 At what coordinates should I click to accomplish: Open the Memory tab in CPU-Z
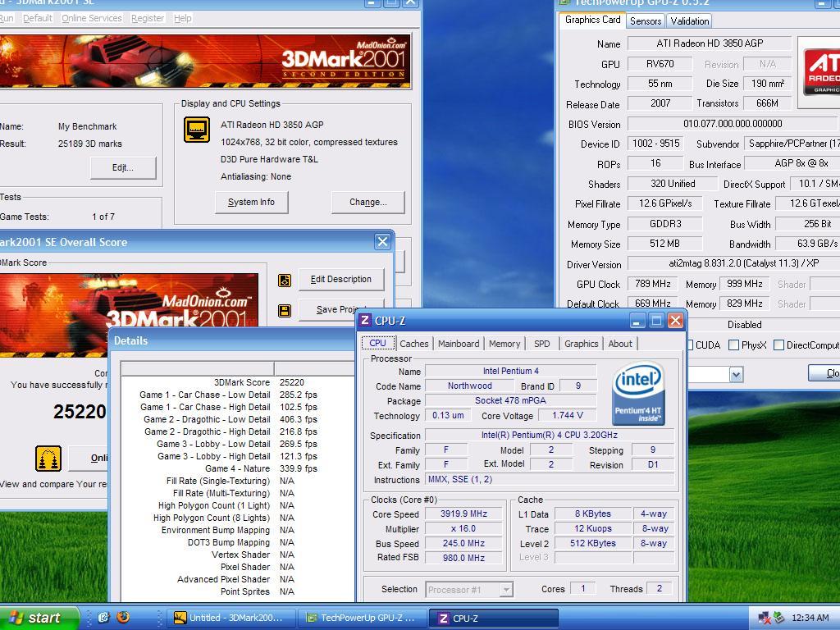pos(504,344)
